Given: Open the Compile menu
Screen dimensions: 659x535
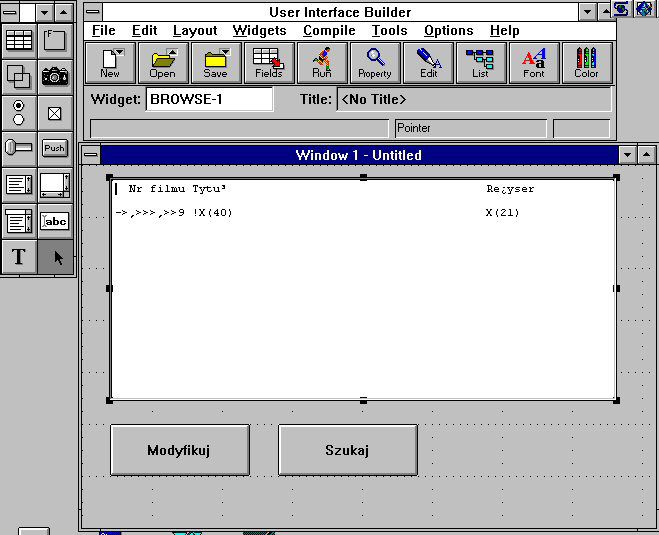Looking at the screenshot, I should [329, 30].
